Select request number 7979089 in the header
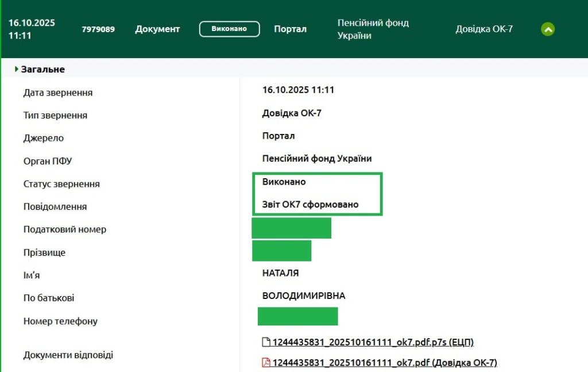The width and height of the screenshot is (588, 372). (98, 29)
